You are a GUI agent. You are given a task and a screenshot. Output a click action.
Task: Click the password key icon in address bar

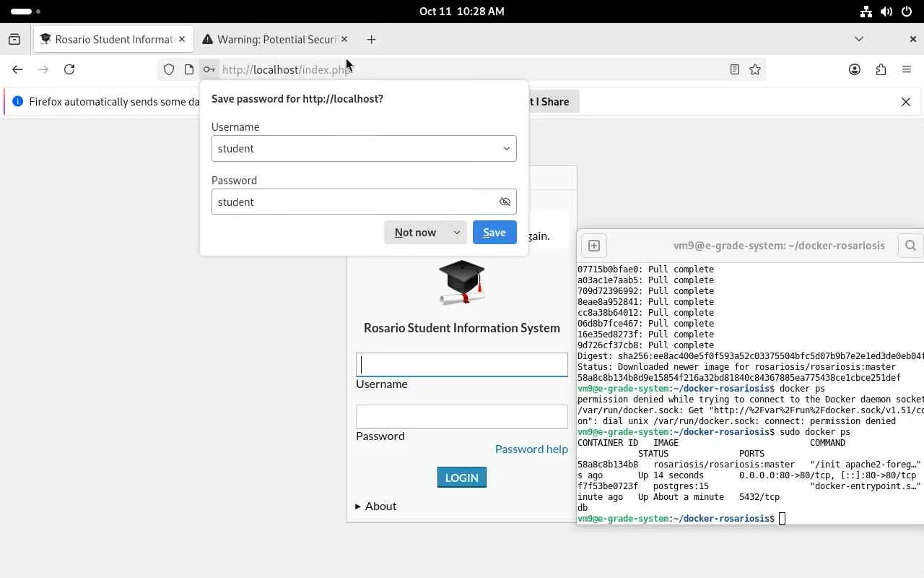coord(209,69)
